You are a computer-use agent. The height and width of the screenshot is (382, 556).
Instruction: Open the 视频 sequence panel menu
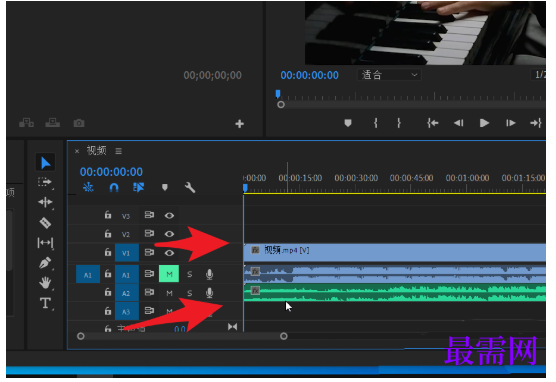tap(118, 151)
